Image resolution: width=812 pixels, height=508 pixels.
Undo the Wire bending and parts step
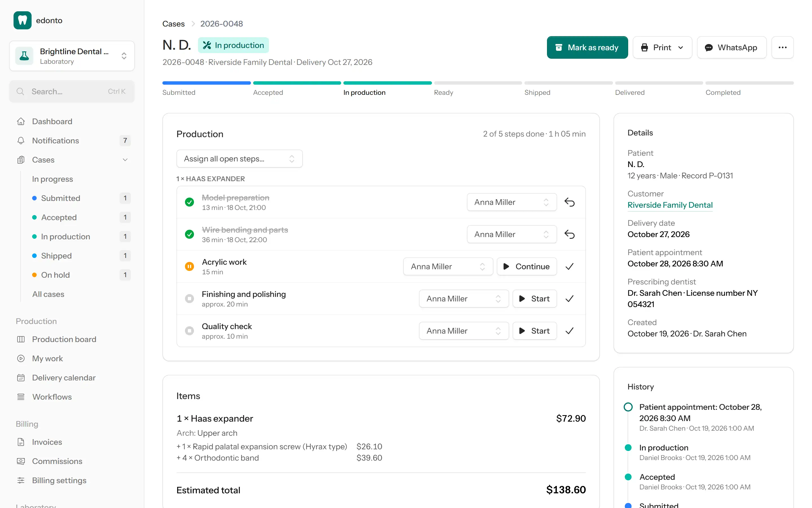[570, 234]
